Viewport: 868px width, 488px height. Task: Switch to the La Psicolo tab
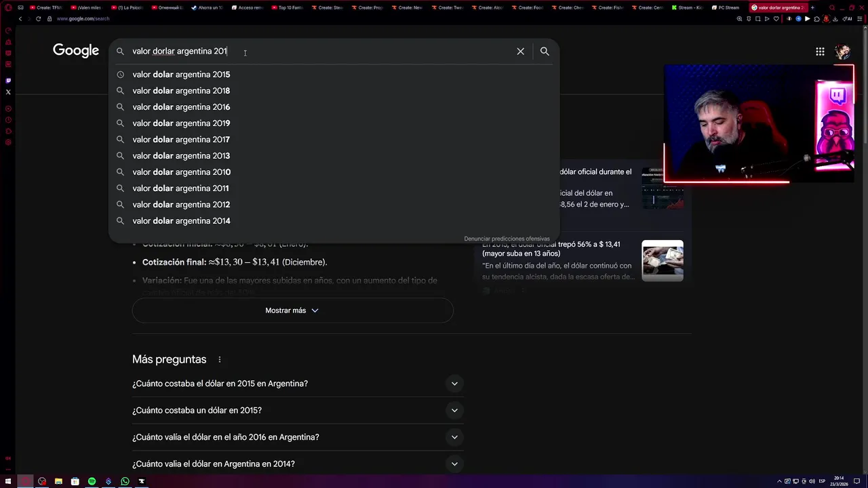coord(127,7)
